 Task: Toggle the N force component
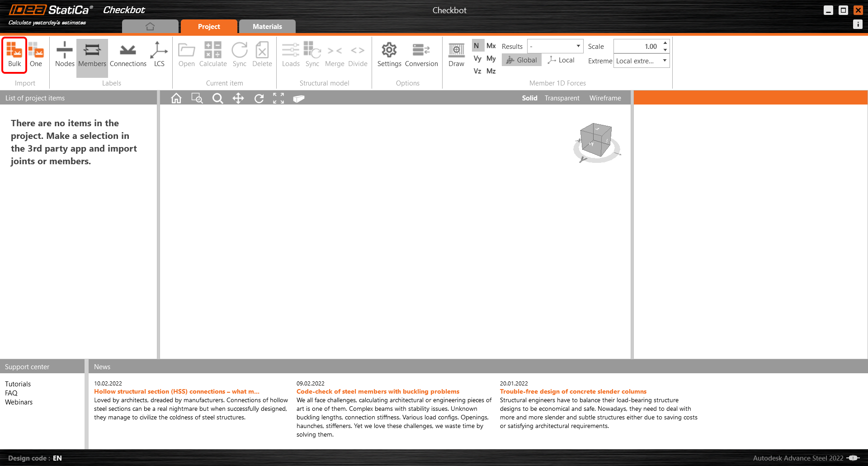point(476,46)
